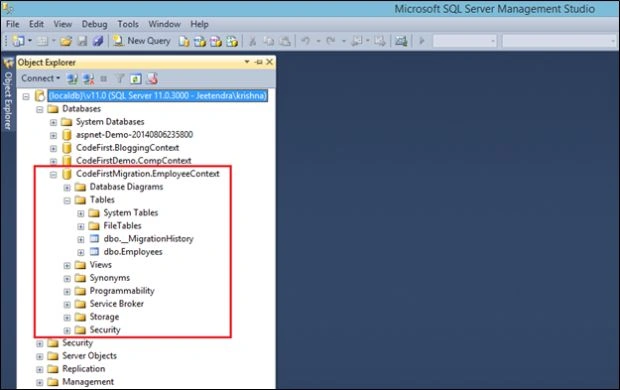Click the Start Debugging play icon
This screenshot has height=390, width=620.
(x=422, y=41)
